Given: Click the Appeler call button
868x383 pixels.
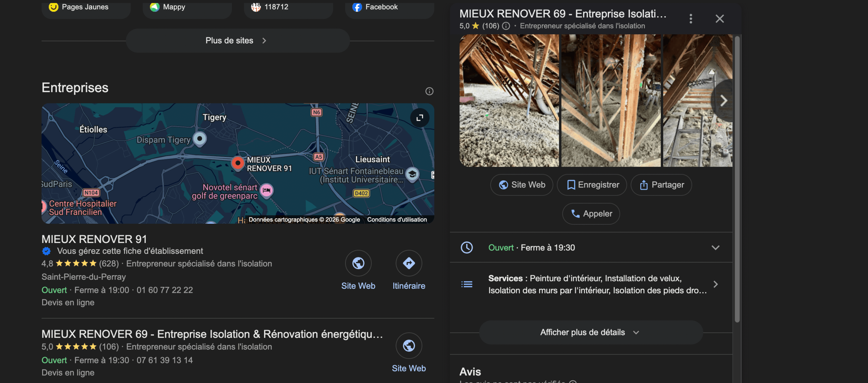Looking at the screenshot, I should coord(591,214).
